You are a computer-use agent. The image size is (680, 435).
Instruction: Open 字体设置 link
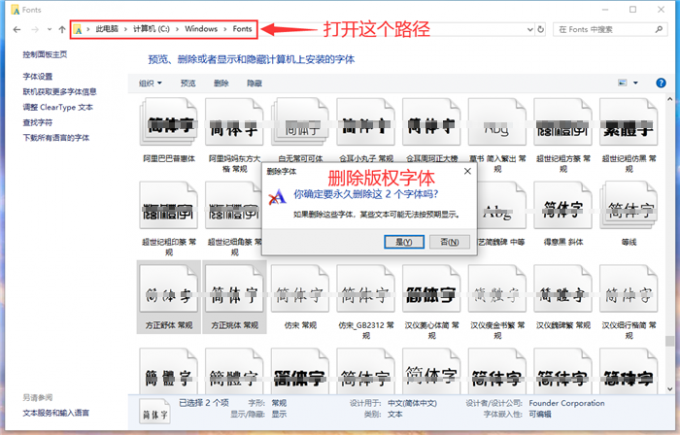37,76
